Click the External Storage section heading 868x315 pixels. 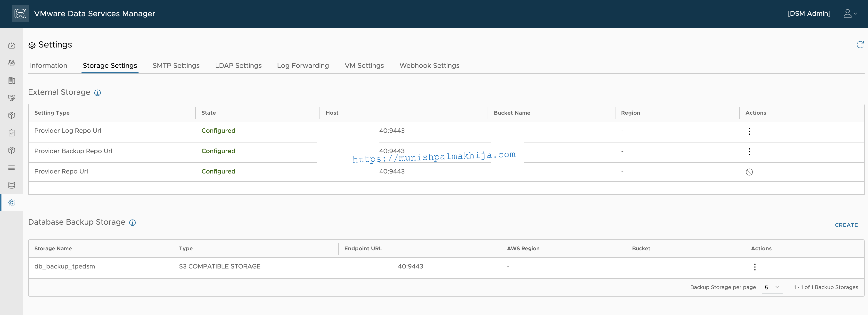tap(59, 92)
